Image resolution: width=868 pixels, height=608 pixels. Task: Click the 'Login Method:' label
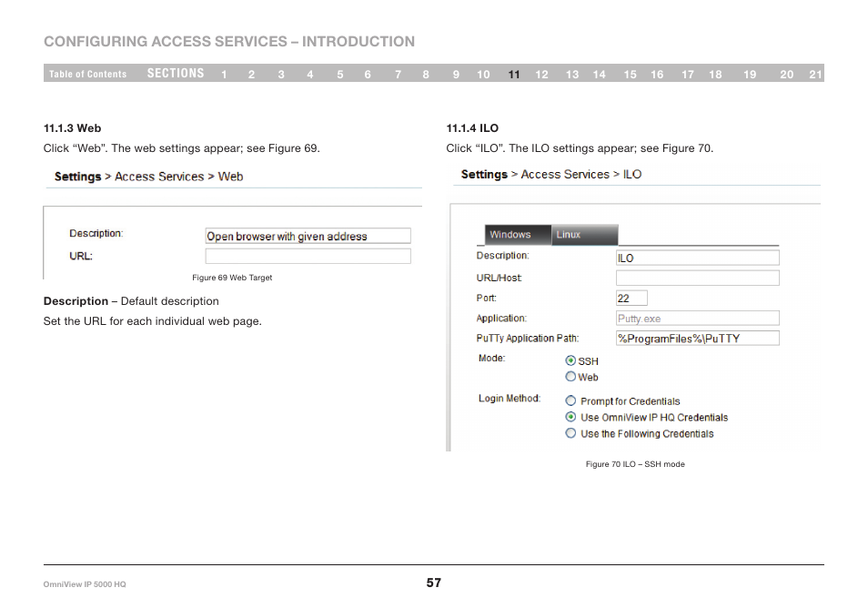[x=510, y=398]
